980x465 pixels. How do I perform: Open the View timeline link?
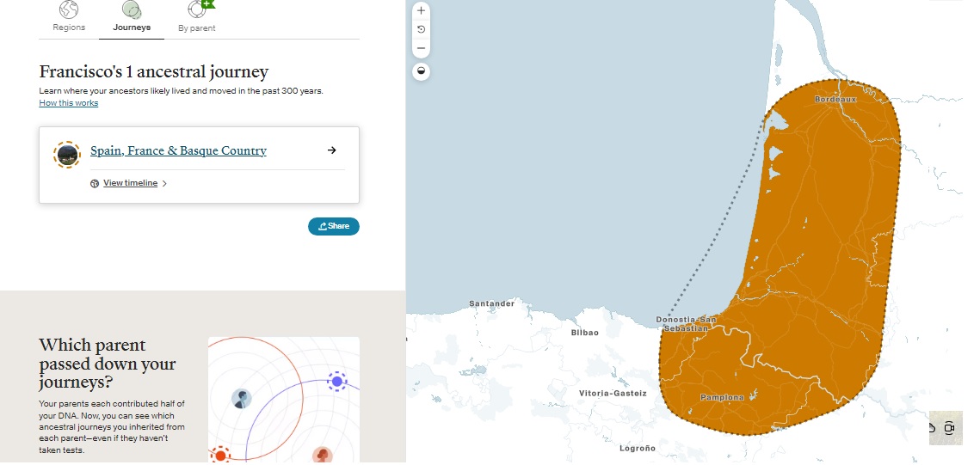(130, 183)
